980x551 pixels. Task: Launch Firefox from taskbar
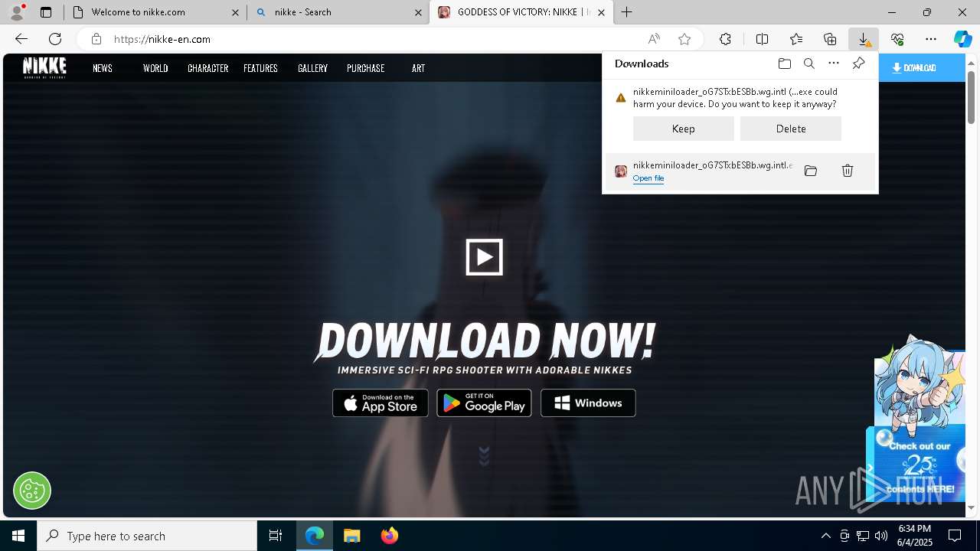click(390, 536)
